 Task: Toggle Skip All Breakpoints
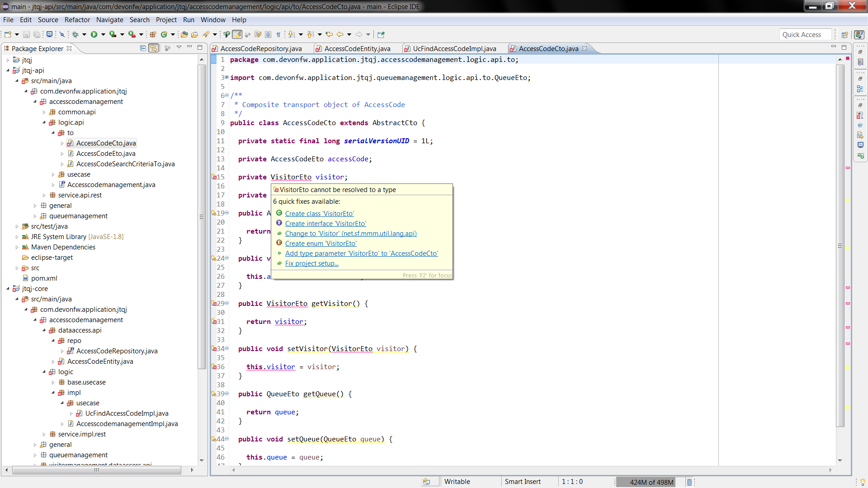pos(62,34)
